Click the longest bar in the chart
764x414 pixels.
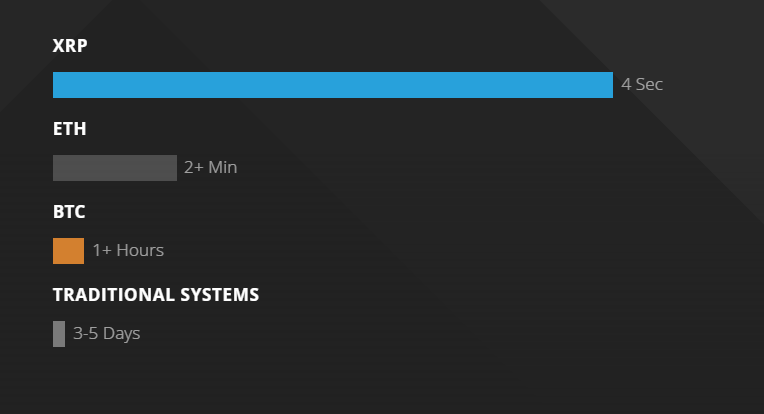(x=332, y=85)
